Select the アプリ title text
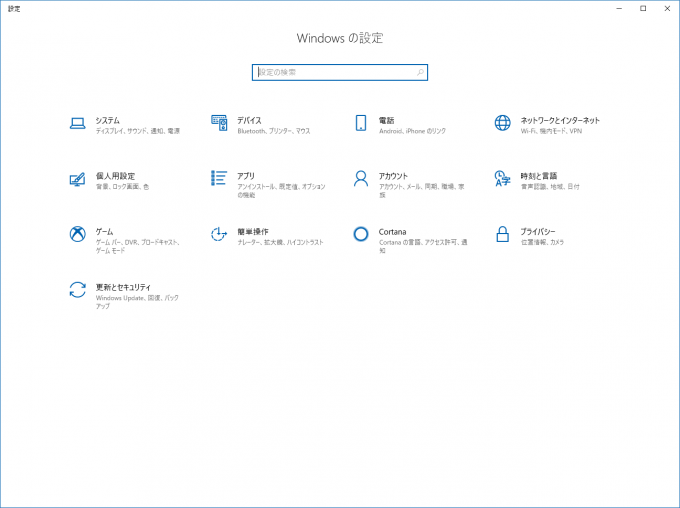This screenshot has width=680, height=508. click(246, 176)
